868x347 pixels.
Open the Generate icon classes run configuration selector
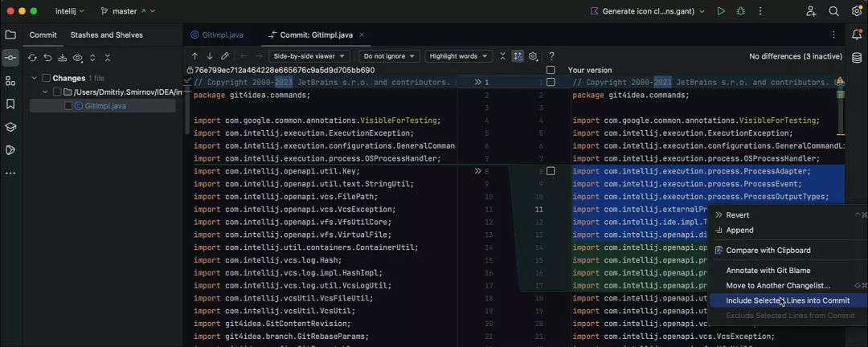[x=648, y=11]
